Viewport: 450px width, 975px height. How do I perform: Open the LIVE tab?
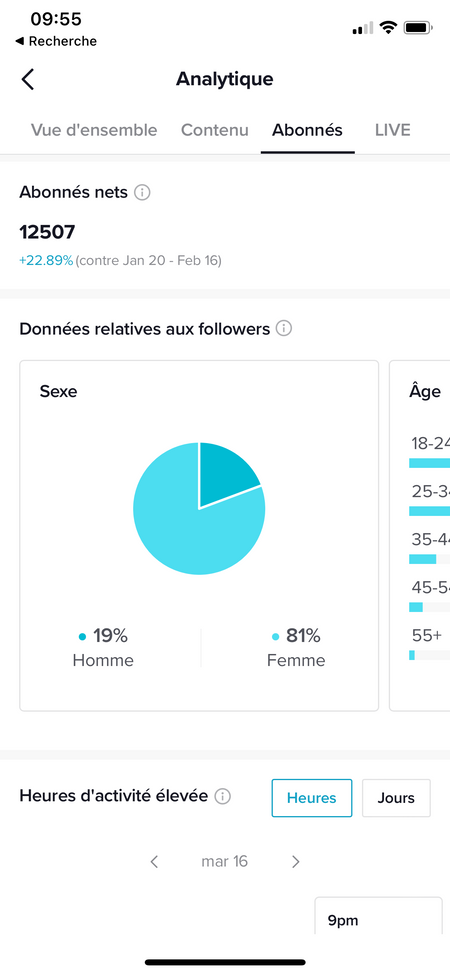[x=393, y=130]
